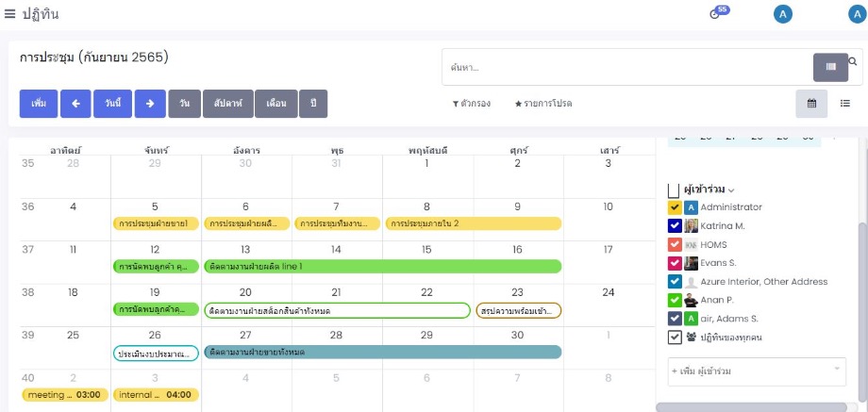Go to next month with right arrow
This screenshot has width=868, height=412.
click(149, 104)
